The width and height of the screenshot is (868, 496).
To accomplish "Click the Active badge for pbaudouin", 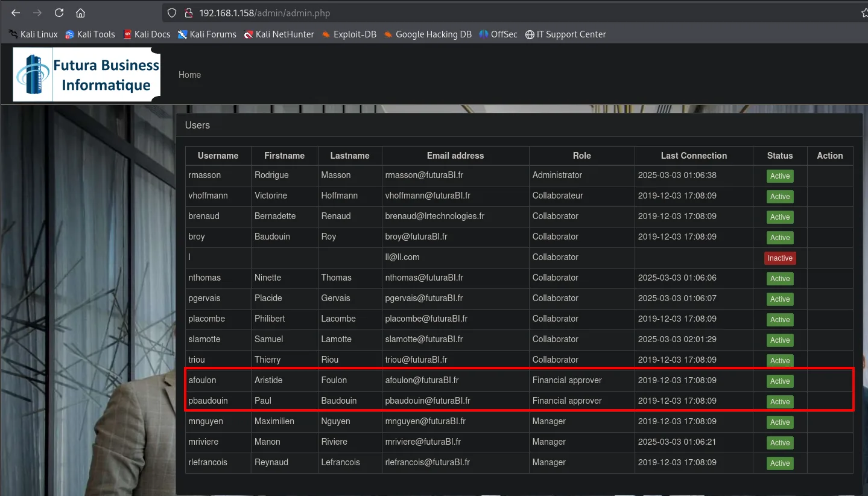I will click(780, 402).
